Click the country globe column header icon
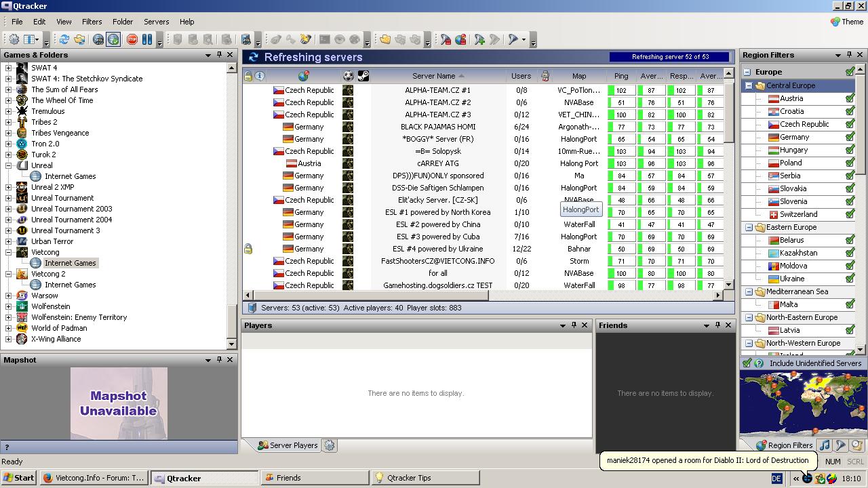 (x=304, y=76)
